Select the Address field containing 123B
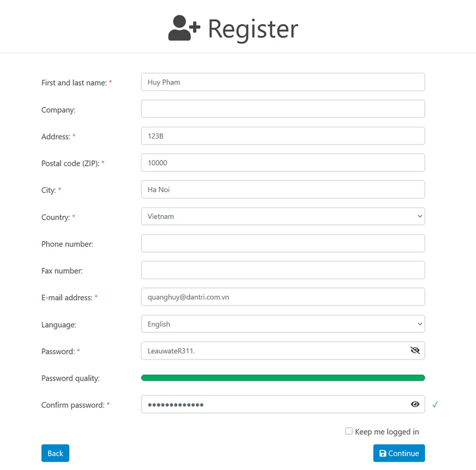The width and height of the screenshot is (476, 470). [283, 135]
